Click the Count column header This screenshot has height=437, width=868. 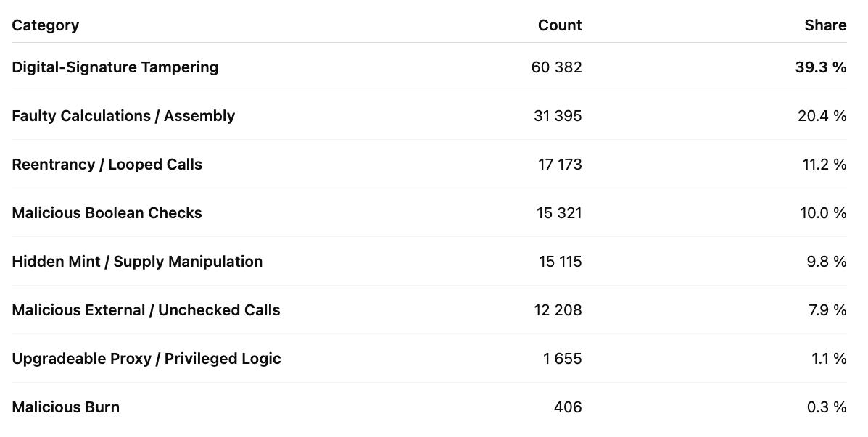tap(559, 25)
